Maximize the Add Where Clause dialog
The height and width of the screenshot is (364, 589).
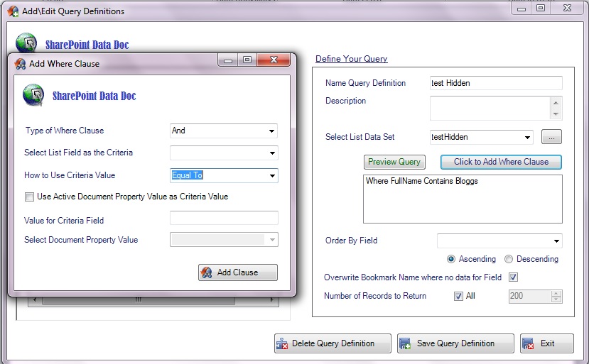coord(247,60)
